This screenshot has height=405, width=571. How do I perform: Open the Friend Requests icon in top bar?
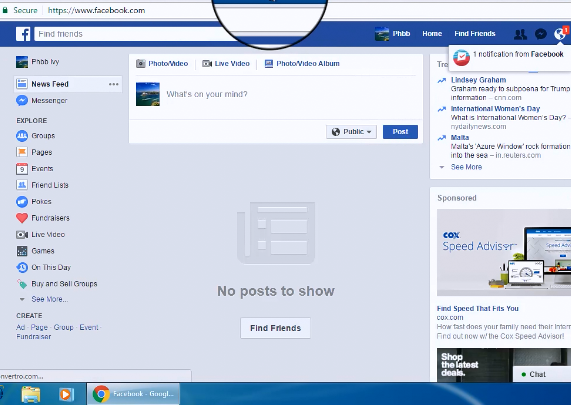(520, 34)
